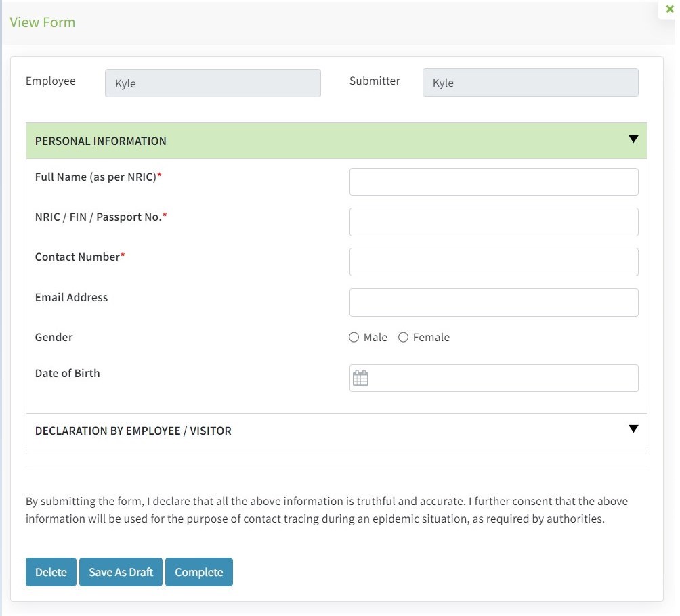This screenshot has width=680, height=616.
Task: Click the Delete button
Action: 51,572
